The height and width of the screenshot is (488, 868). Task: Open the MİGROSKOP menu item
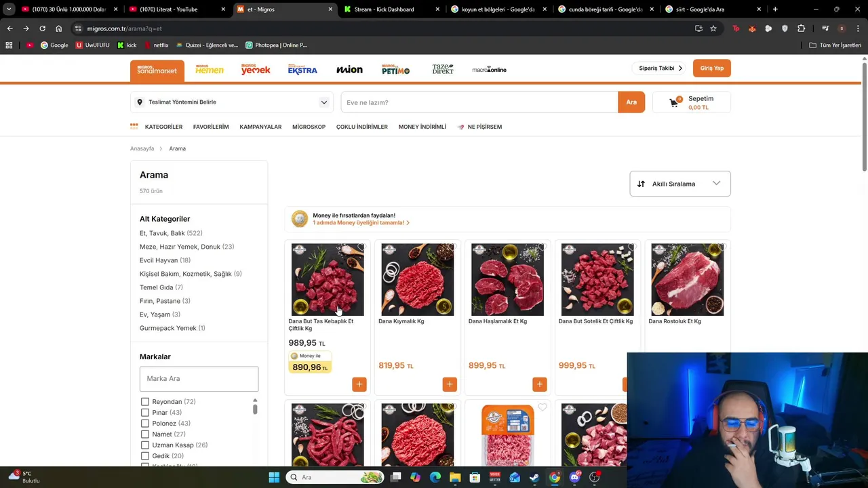click(x=309, y=127)
